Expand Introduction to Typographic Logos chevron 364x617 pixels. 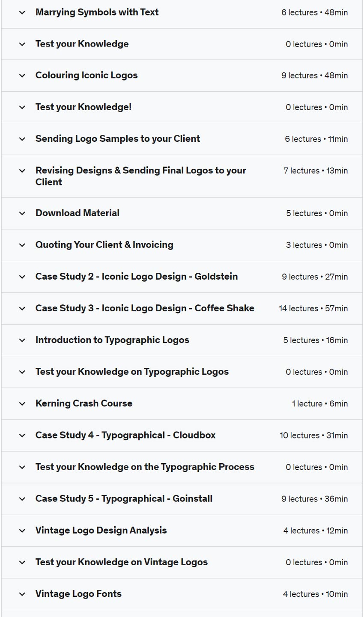22,340
